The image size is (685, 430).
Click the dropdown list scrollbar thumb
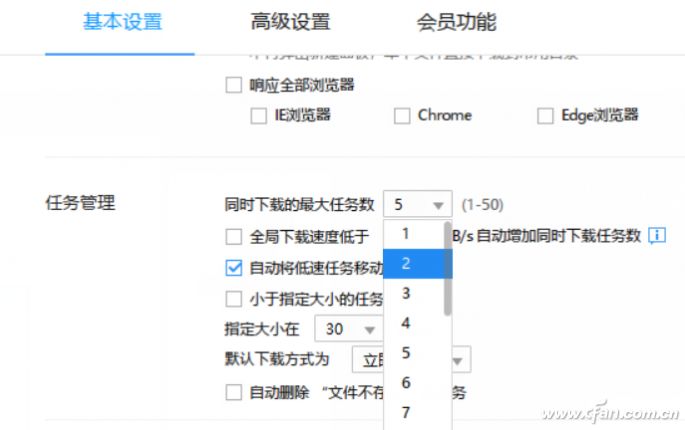point(447,268)
